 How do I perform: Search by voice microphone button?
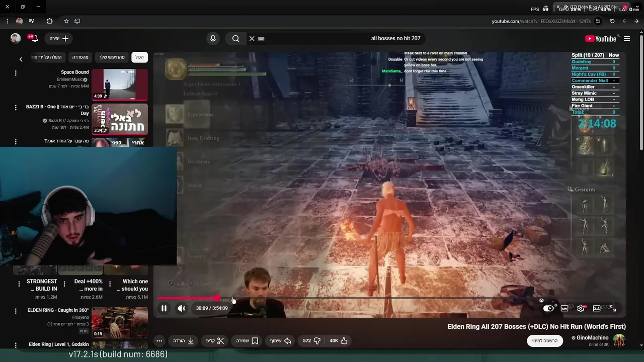point(213,39)
